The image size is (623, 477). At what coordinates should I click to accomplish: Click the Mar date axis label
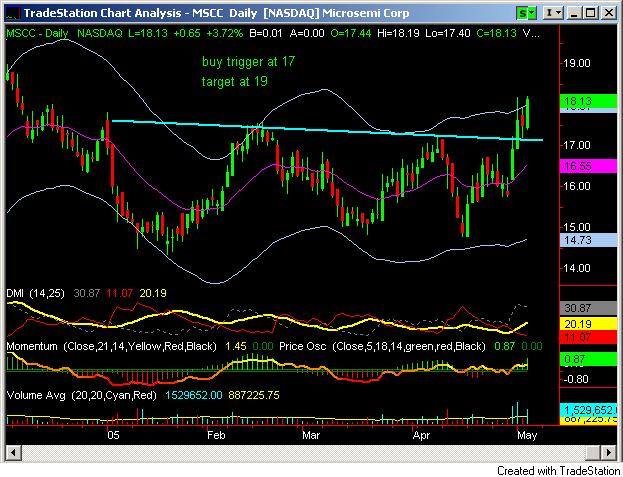click(311, 435)
